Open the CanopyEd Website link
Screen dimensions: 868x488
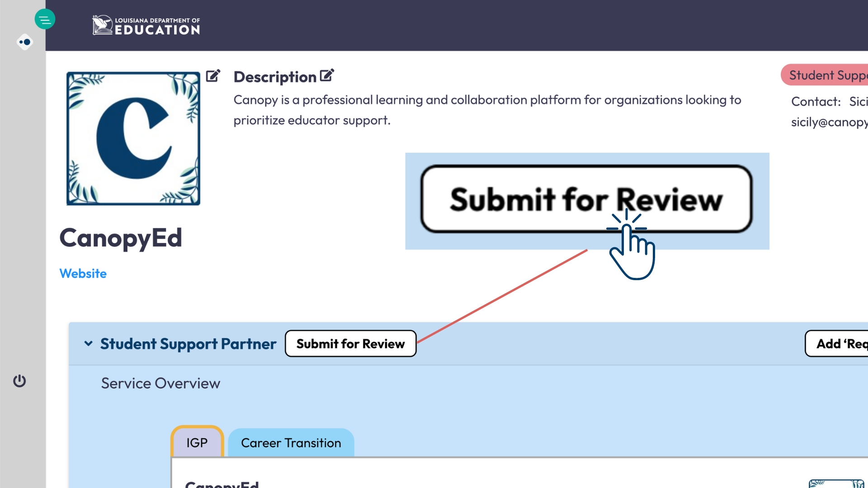83,273
